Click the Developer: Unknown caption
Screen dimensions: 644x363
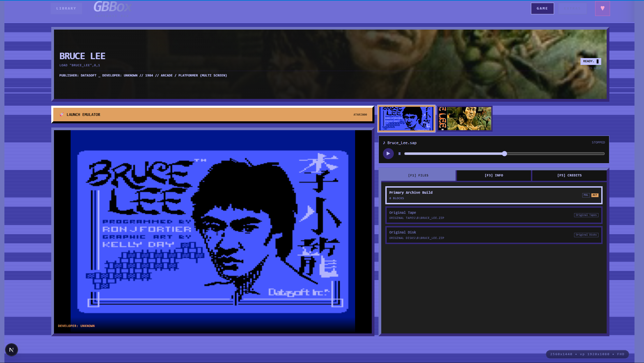pos(76,326)
